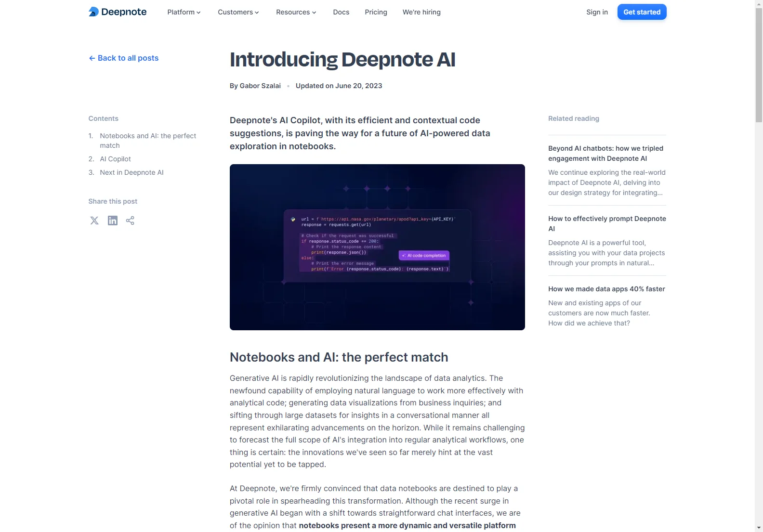This screenshot has width=763, height=532.
Task: Click Sign in
Action: coord(597,12)
